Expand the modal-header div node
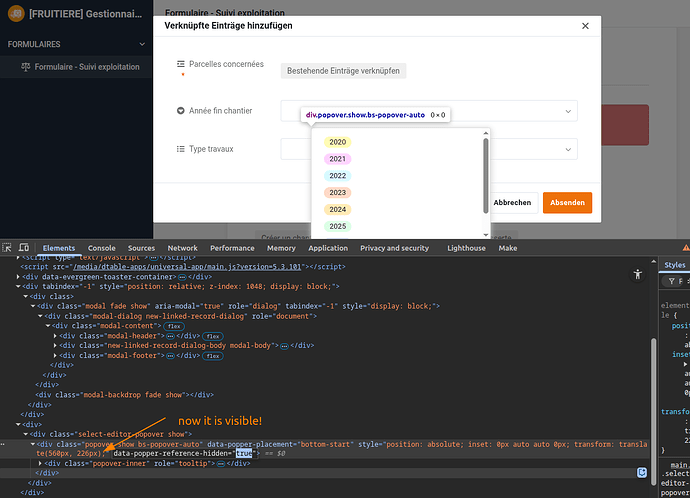 coord(55,336)
